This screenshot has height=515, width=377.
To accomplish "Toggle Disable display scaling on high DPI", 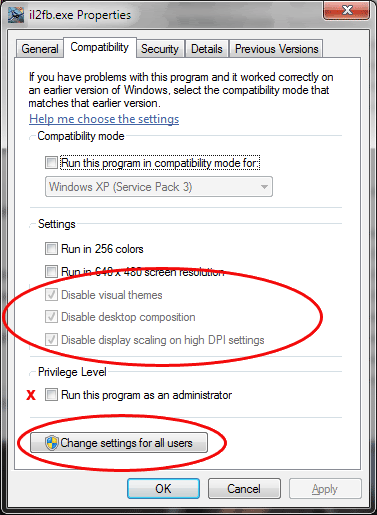I will click(51, 340).
